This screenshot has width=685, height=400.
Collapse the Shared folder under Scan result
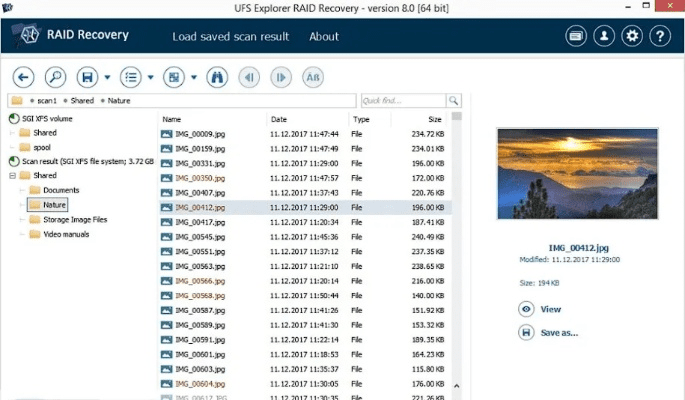(13, 175)
